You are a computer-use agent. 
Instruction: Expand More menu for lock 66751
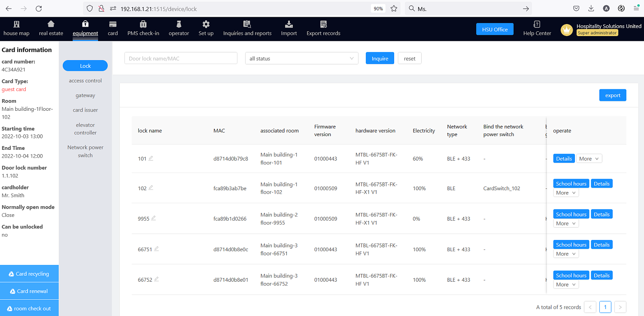[566, 254]
